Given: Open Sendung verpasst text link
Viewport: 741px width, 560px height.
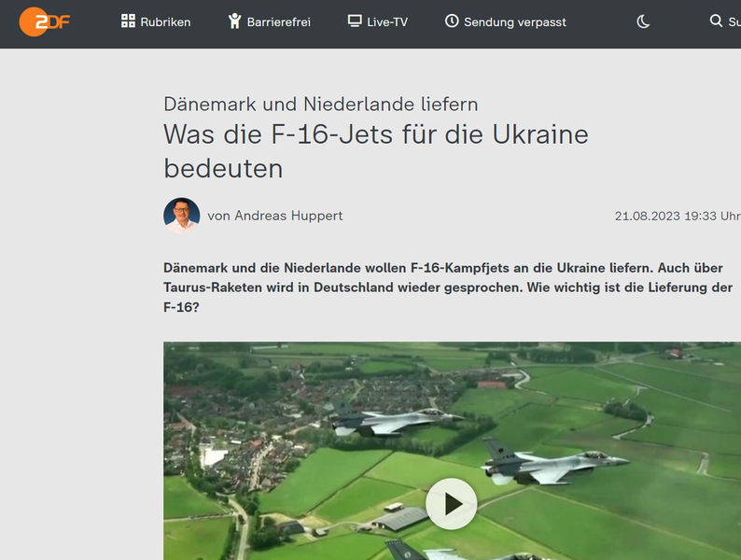Looking at the screenshot, I should pyautogui.click(x=514, y=21).
